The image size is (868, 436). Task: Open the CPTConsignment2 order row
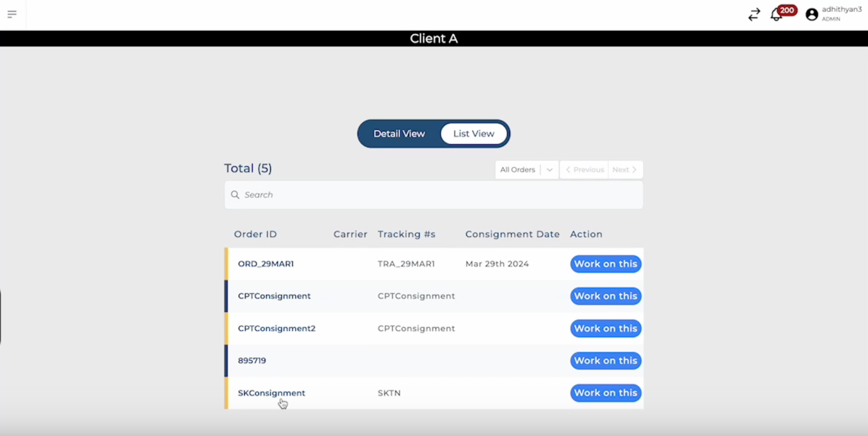276,328
